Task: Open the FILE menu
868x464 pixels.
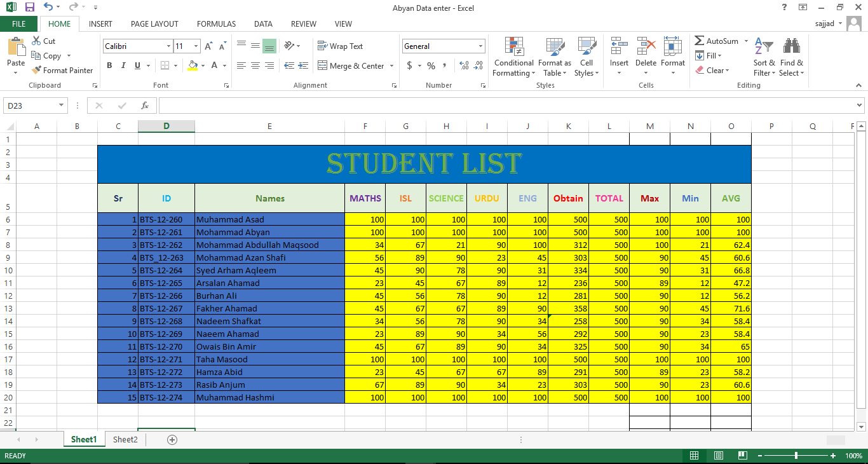Action: point(19,23)
